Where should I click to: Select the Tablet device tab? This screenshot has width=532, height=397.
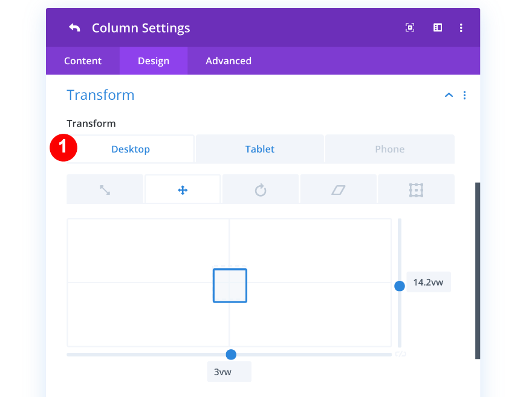click(x=260, y=149)
